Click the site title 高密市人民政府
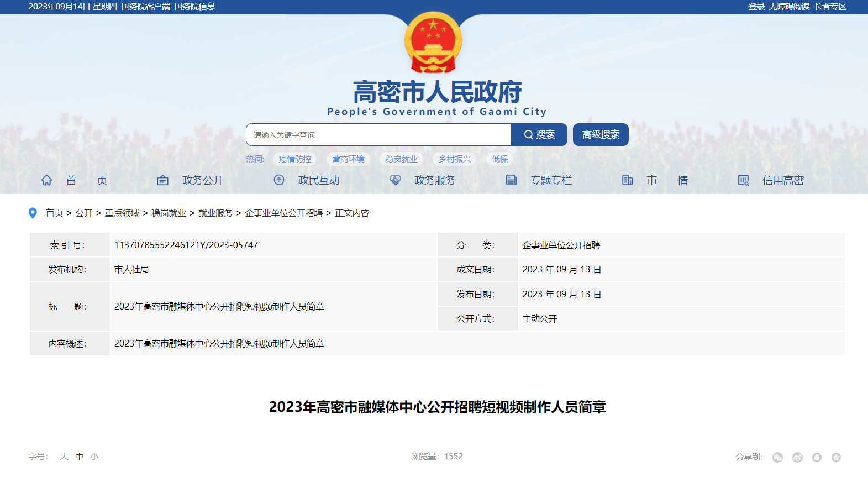This screenshot has width=868, height=477. pos(437,92)
